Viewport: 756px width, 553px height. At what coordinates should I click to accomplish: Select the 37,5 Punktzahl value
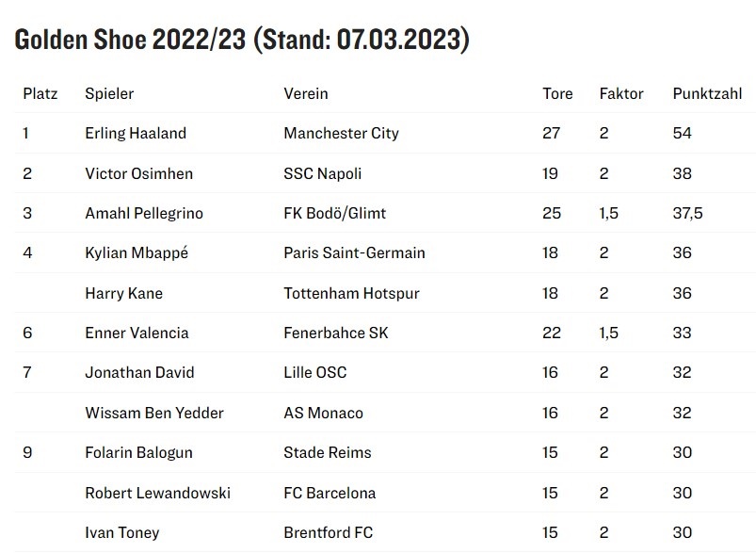point(688,213)
